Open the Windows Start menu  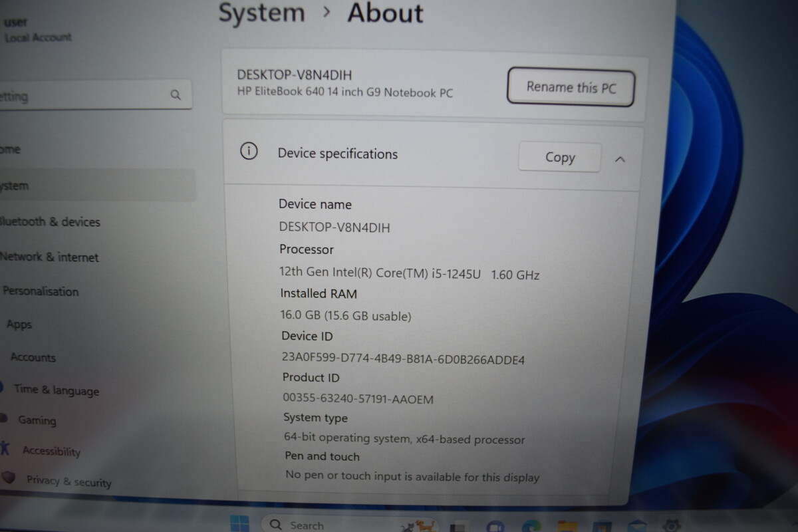point(239,524)
